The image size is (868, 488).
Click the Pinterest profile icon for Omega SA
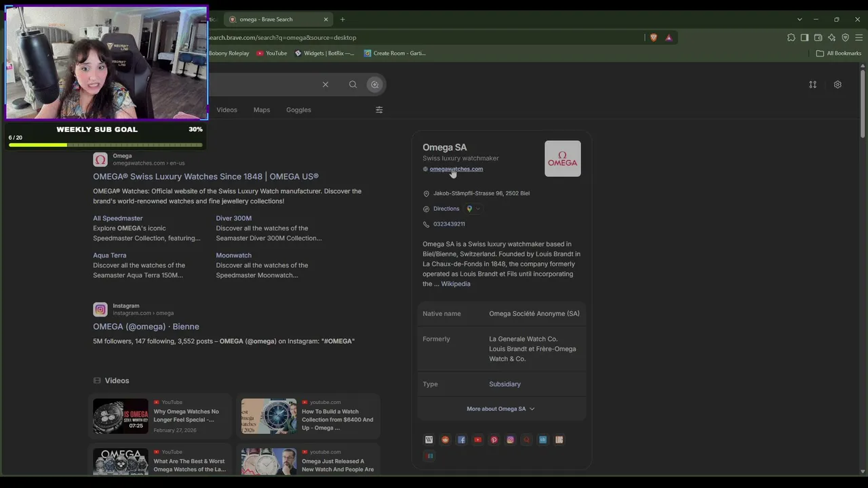point(494,440)
